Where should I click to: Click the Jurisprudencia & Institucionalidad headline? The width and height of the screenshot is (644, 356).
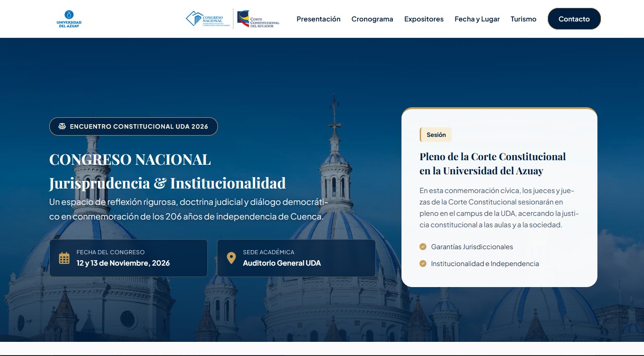click(x=168, y=183)
